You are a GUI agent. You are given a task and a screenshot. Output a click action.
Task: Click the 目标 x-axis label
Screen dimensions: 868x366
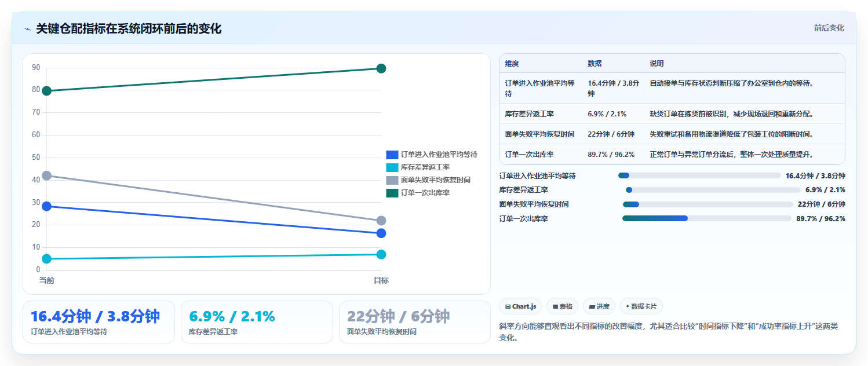[x=381, y=280]
